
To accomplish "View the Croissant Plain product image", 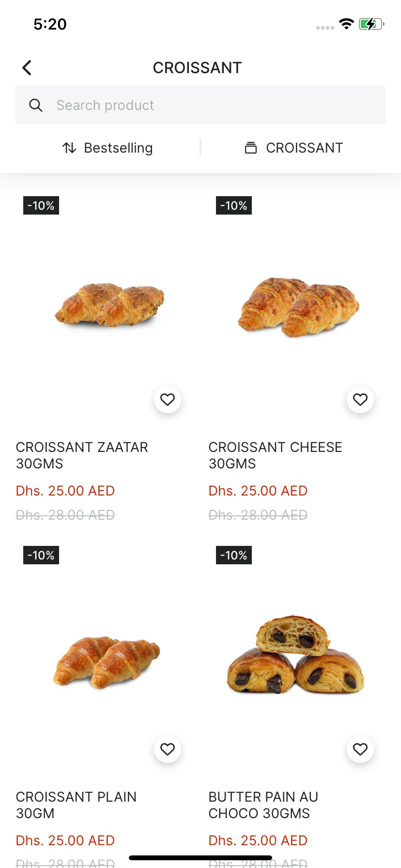I will coord(107,662).
